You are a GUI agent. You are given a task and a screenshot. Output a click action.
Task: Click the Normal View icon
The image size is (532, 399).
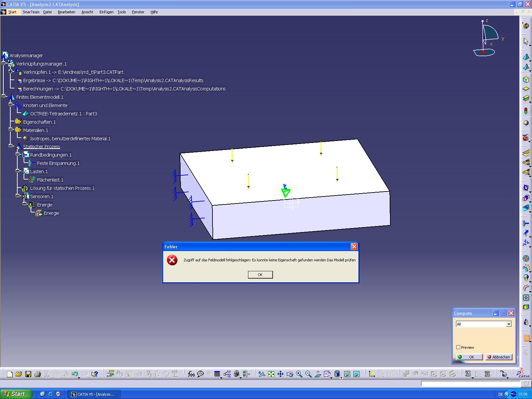click(x=318, y=374)
